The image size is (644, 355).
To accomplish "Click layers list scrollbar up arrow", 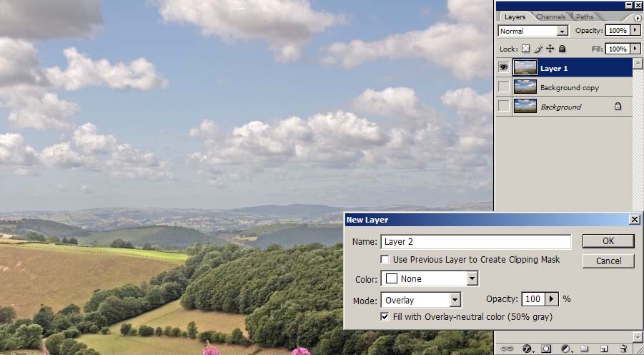I will click(x=638, y=64).
